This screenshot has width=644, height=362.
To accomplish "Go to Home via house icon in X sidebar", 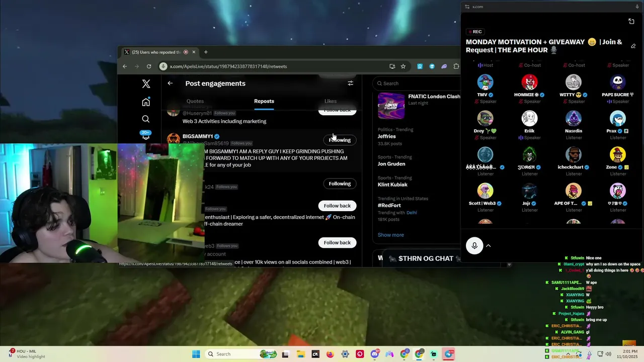I will (x=146, y=102).
